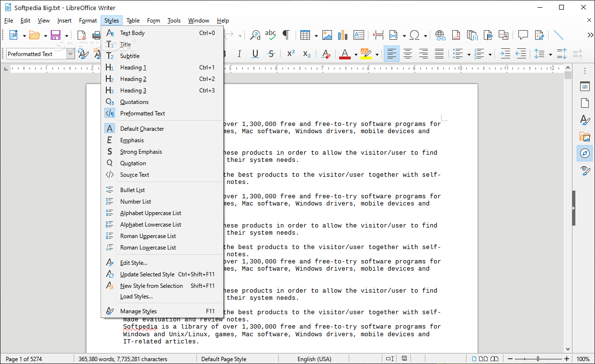The image size is (595, 364).
Task: Enable right paragraph alignment
Action: 423,54
